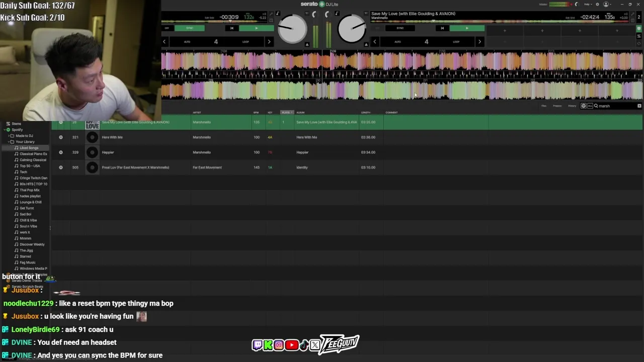
Task: Sort library by BPM column
Action: [256, 113]
